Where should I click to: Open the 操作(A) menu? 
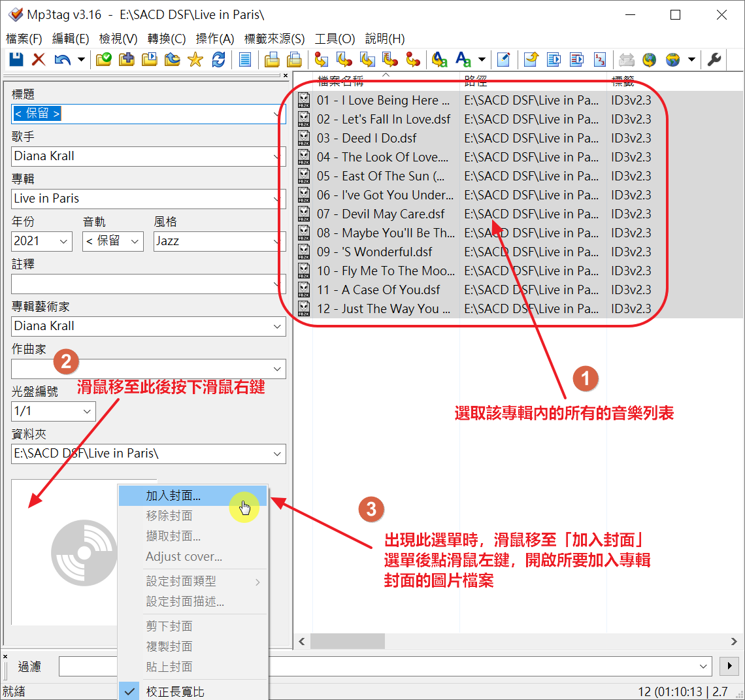pos(215,39)
